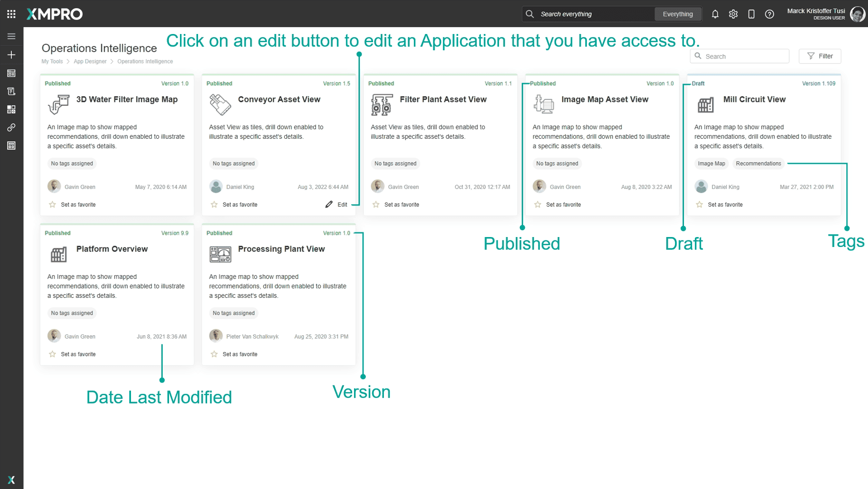The height and width of the screenshot is (489, 868).
Task: Click the notifications bell icon
Action: point(715,14)
